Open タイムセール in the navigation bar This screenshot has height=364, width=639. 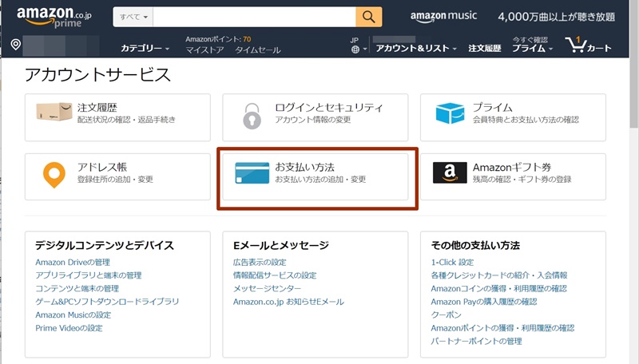tap(258, 49)
